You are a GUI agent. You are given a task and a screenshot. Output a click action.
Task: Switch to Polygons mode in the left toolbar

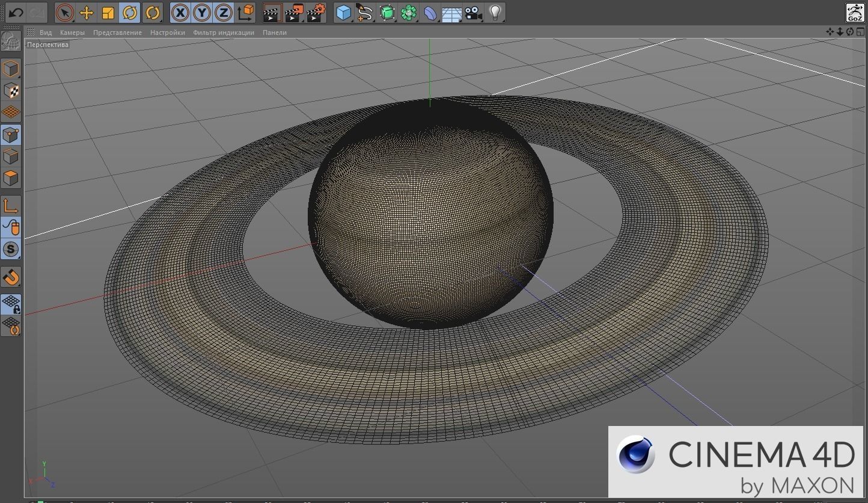point(11,177)
